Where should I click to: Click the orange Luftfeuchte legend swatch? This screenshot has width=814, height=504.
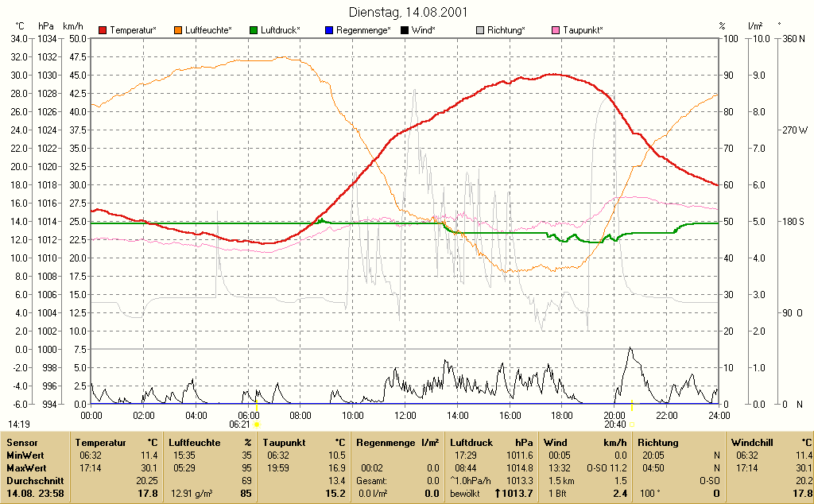[178, 31]
